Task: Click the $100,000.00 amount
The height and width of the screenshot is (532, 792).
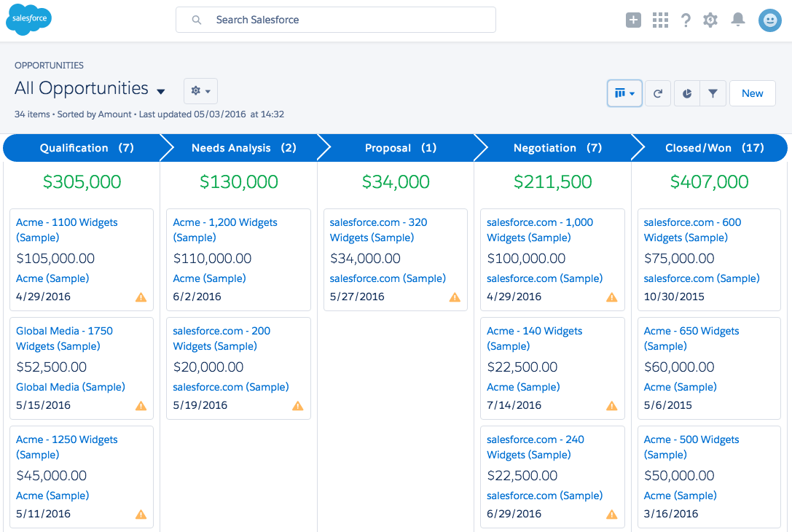Action: 526,258
